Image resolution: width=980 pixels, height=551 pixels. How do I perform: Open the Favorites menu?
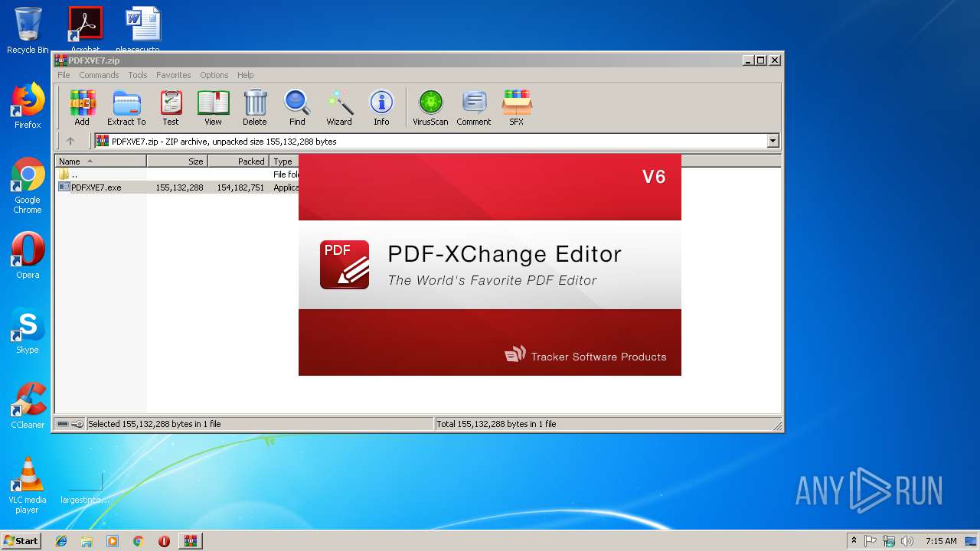click(174, 75)
